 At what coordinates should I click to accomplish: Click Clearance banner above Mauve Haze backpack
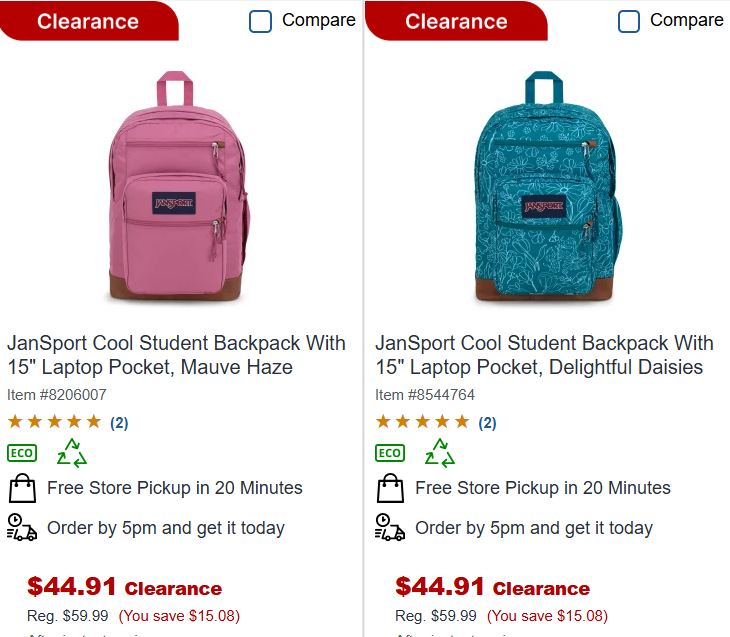88,21
